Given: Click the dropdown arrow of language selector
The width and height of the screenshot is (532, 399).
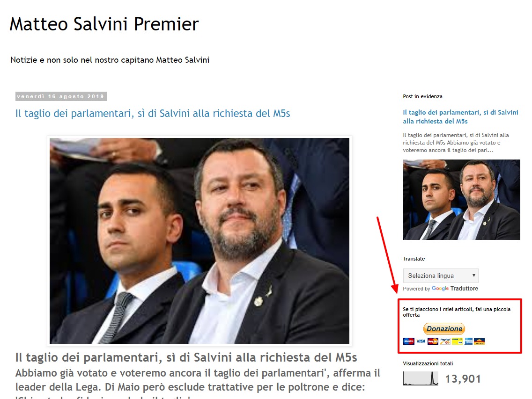Looking at the screenshot, I should (x=473, y=275).
